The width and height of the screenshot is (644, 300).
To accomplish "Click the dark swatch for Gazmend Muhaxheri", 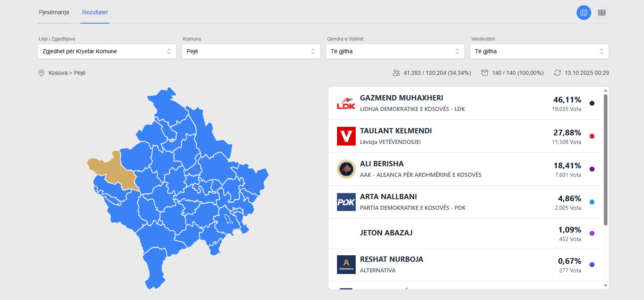I will pos(592,103).
